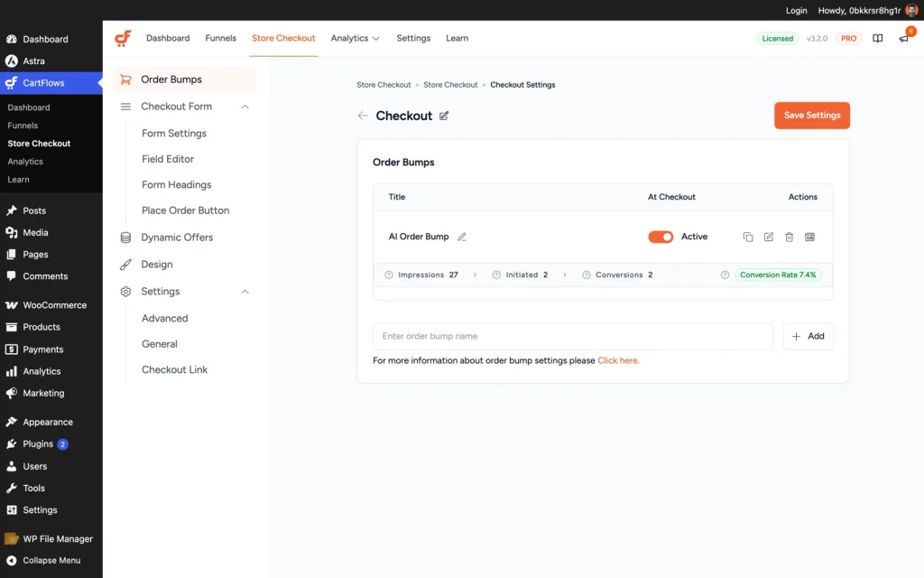
Task: Open Advanced settings
Action: tap(164, 319)
